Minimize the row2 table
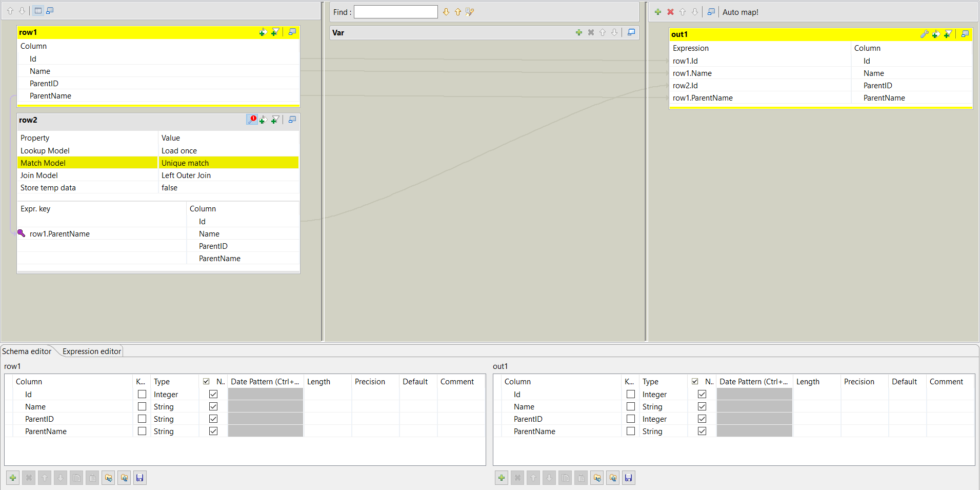 coord(292,120)
